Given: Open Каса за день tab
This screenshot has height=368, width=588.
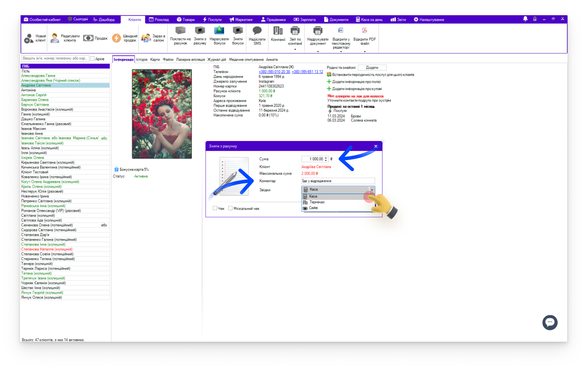Looking at the screenshot, I should click(369, 20).
